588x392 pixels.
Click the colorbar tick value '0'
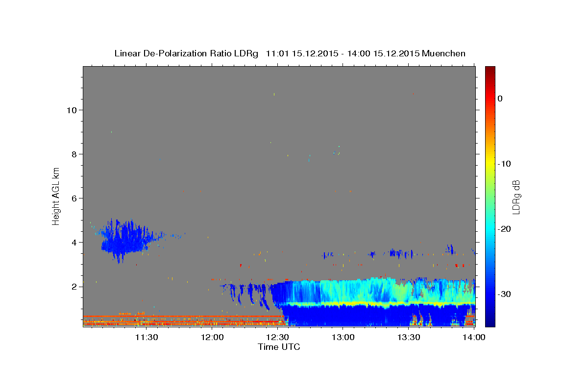500,98
